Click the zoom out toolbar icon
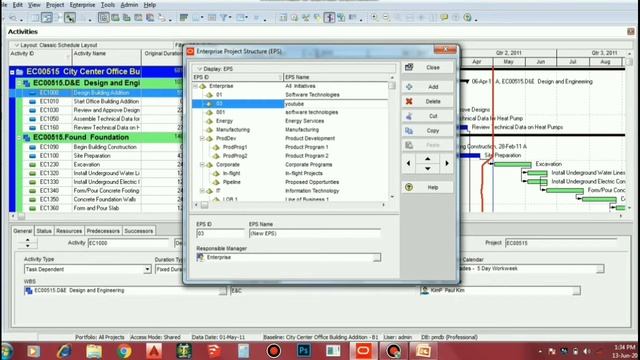Image resolution: width=640 pixels, height=360 pixels. coord(386,18)
